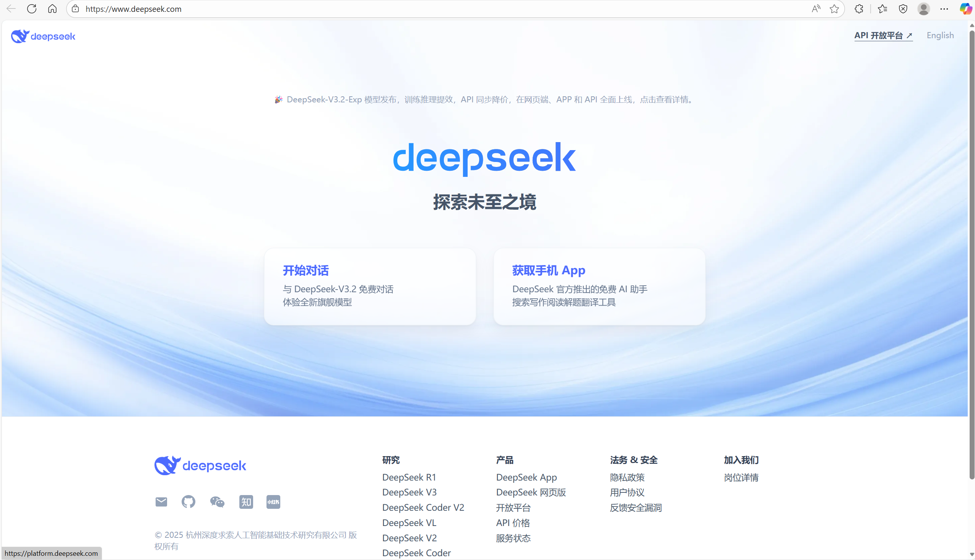
Task: Open browser extensions puzzle icon
Action: [x=859, y=9]
